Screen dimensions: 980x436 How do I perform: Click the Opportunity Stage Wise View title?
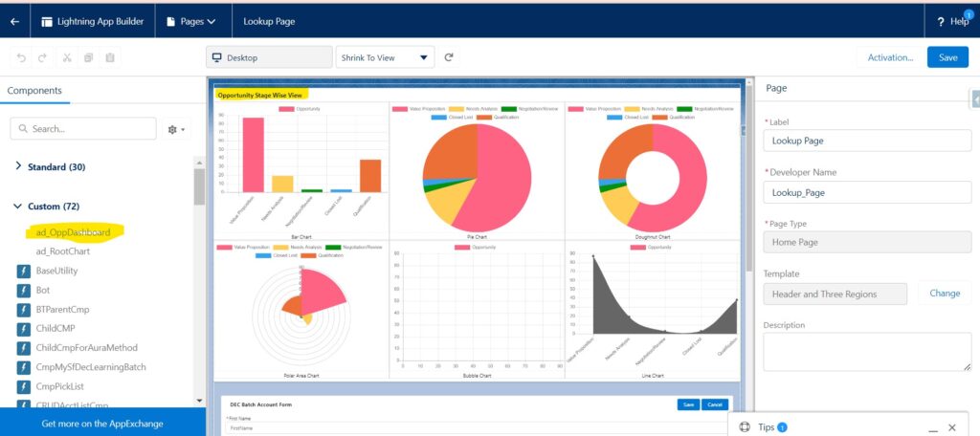(259, 96)
